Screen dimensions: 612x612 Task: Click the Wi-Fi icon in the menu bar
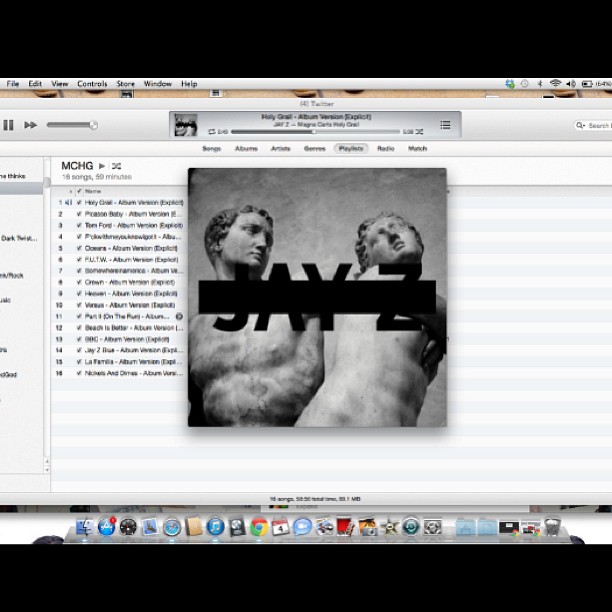point(555,84)
